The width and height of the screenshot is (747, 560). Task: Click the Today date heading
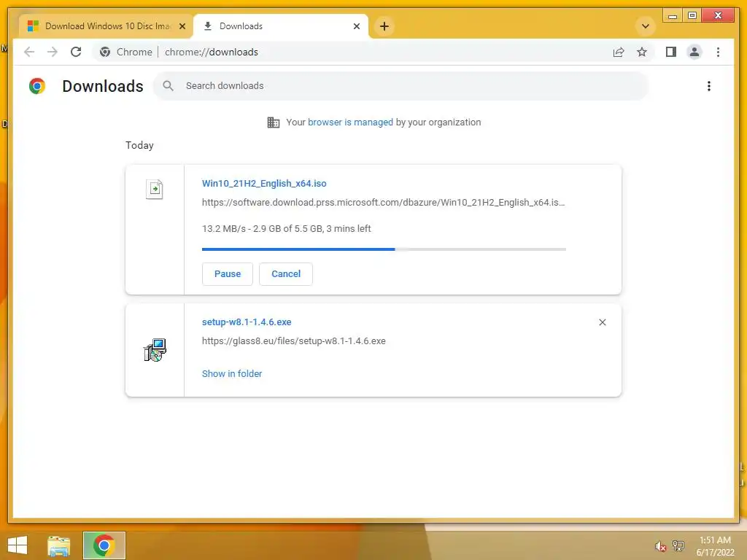point(139,145)
